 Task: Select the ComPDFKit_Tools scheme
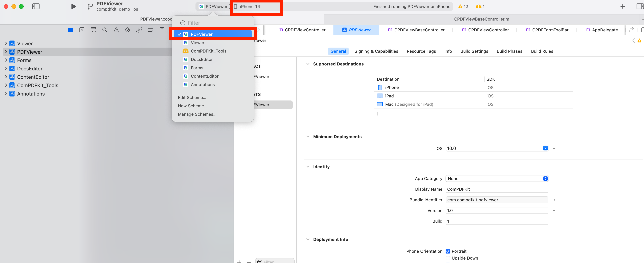[x=208, y=51]
